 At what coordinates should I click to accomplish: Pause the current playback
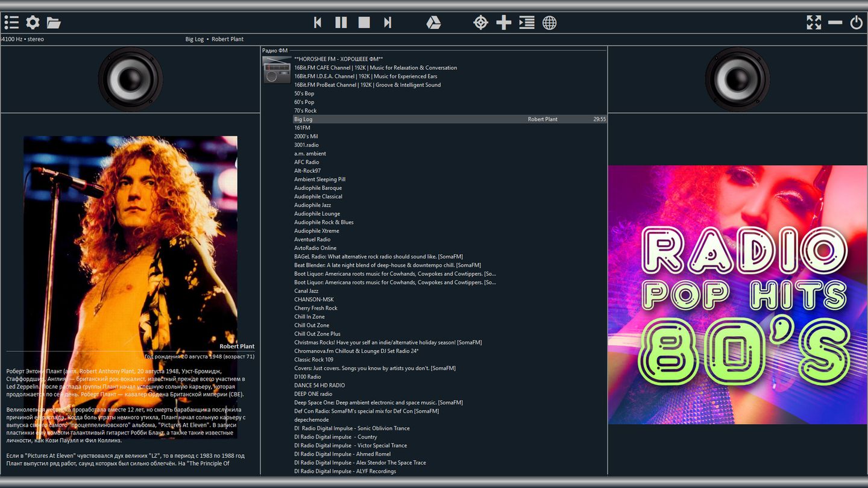click(x=341, y=23)
